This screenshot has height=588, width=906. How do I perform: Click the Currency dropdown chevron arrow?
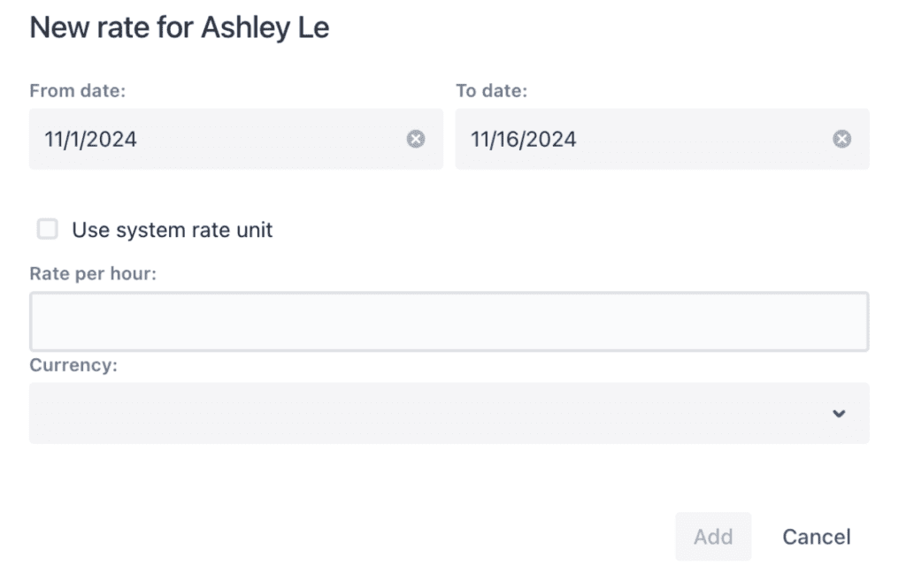[x=839, y=414]
